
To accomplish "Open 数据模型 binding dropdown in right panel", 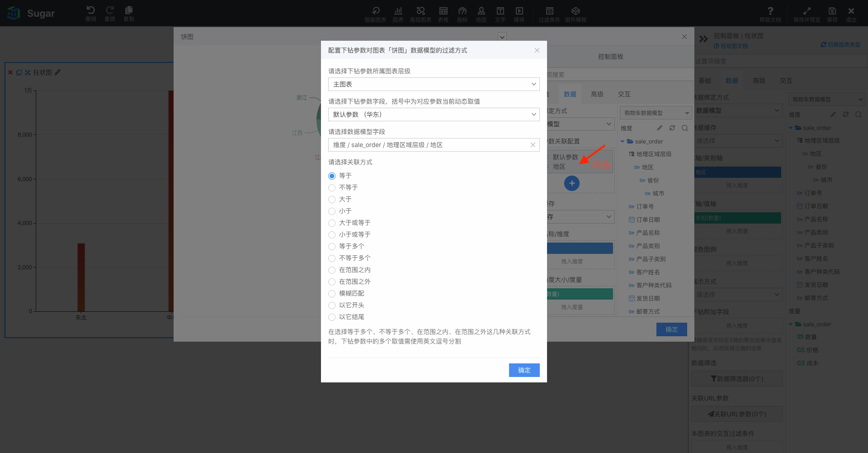I will (737, 110).
